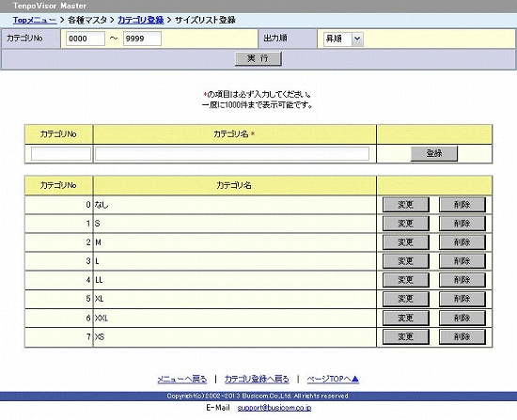The height and width of the screenshot is (420, 517).
Task: Click 削除 for size XXL row
Action: coord(462,319)
